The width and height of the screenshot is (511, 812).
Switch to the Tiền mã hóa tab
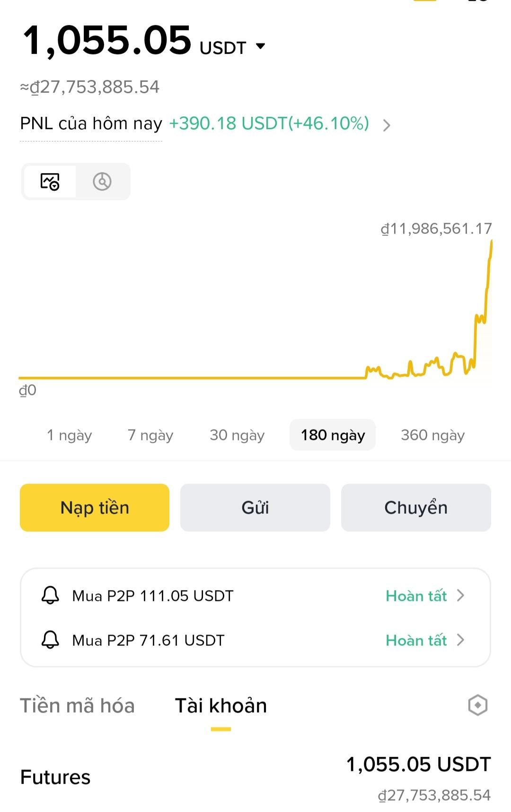coord(77,705)
